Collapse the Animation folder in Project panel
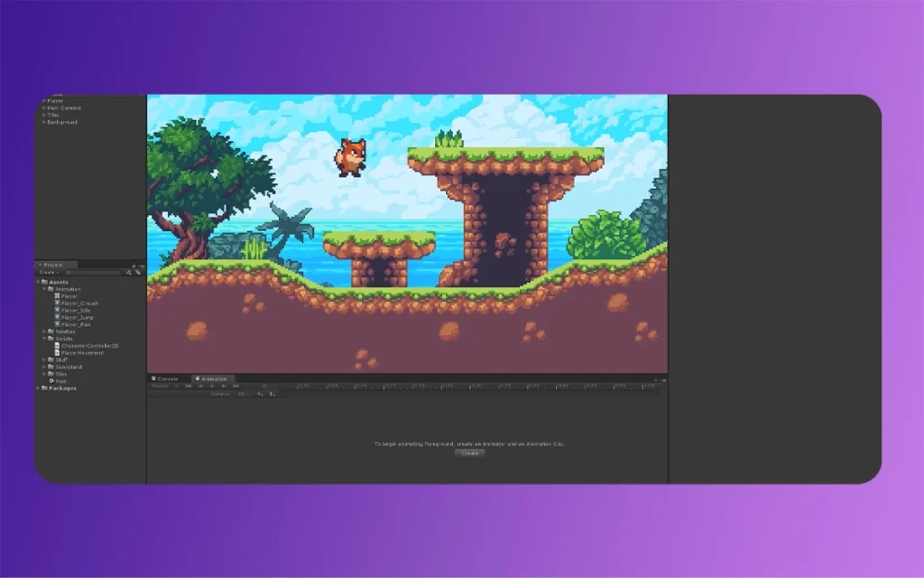The height and width of the screenshot is (578, 924). pos(44,289)
